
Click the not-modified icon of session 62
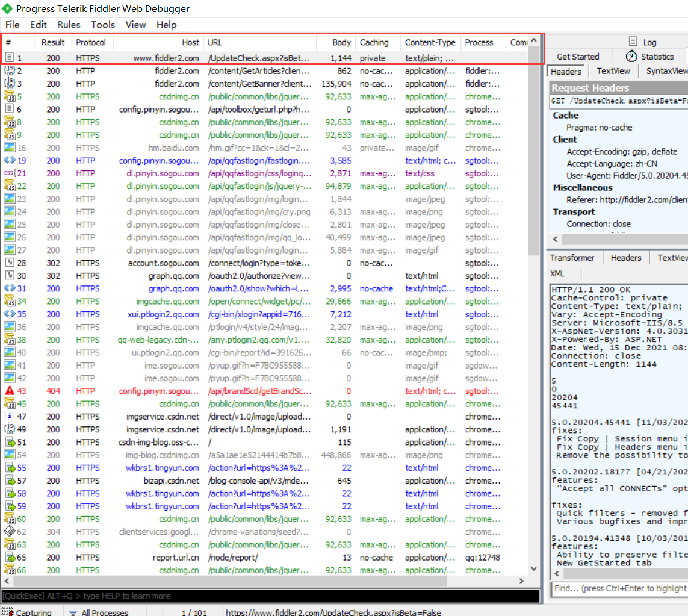pyautogui.click(x=9, y=531)
